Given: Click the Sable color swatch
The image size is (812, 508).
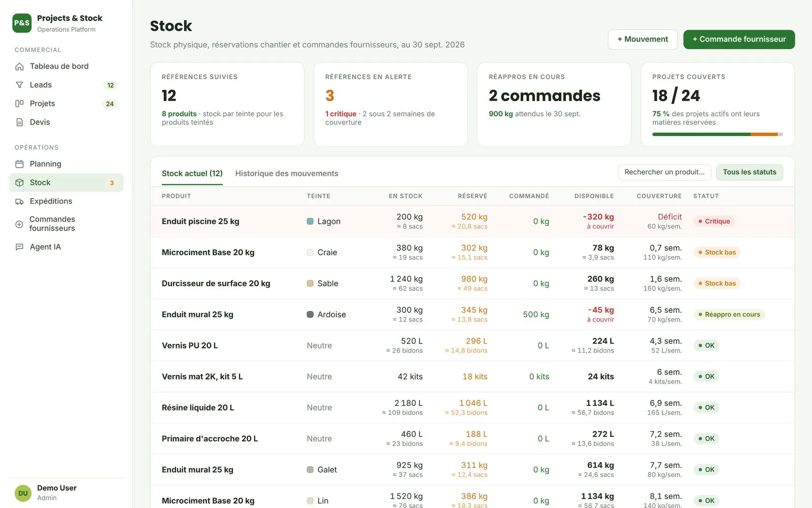Looking at the screenshot, I should (x=310, y=283).
